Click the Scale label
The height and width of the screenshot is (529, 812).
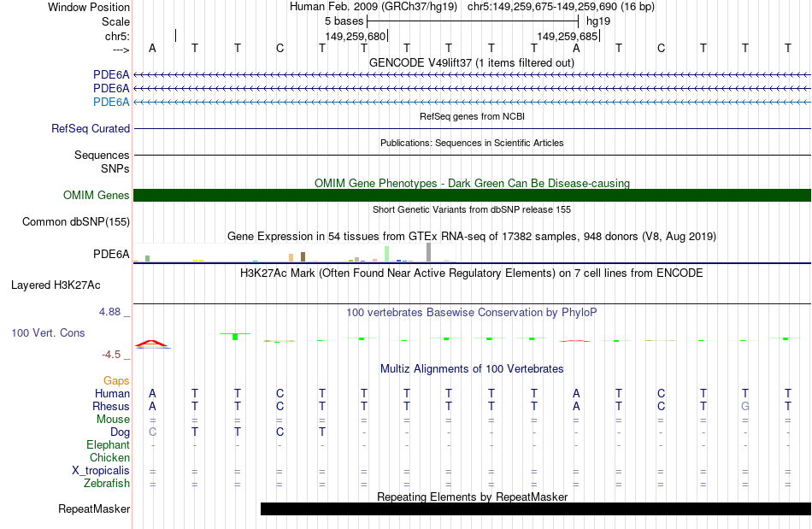116,21
